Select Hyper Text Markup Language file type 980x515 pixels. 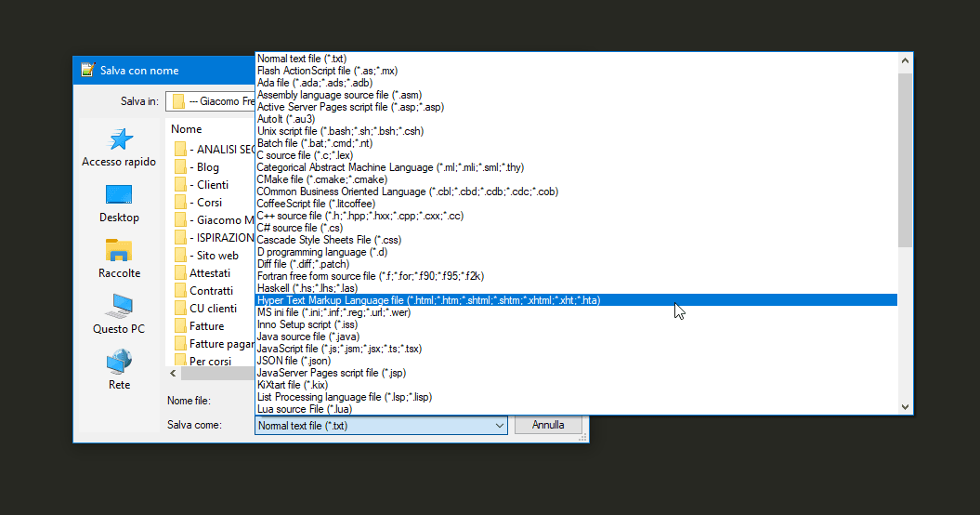pos(576,300)
